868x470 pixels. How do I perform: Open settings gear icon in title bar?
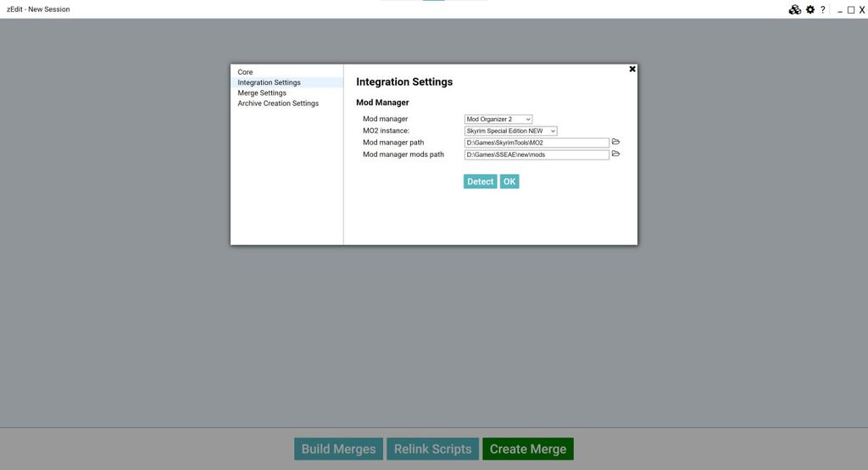click(x=810, y=9)
